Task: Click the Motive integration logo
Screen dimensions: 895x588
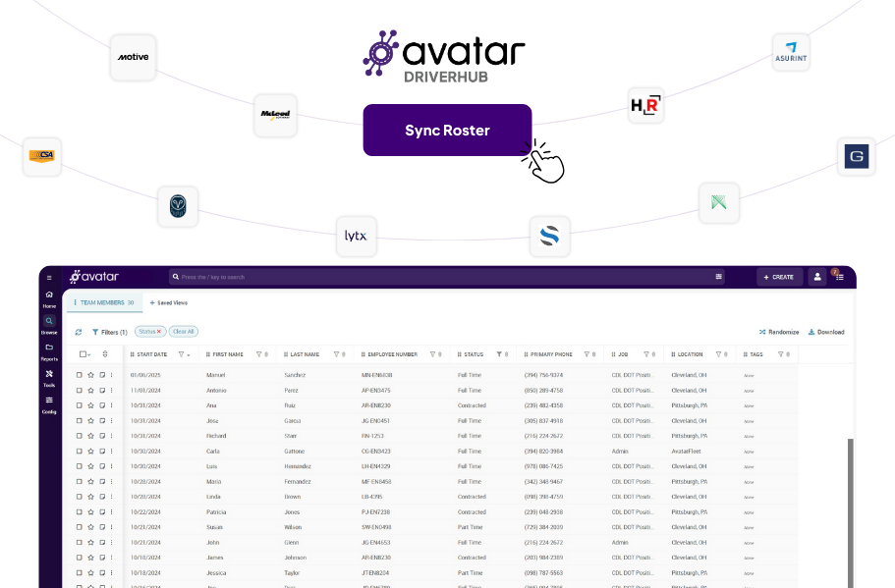Action: tap(133, 58)
